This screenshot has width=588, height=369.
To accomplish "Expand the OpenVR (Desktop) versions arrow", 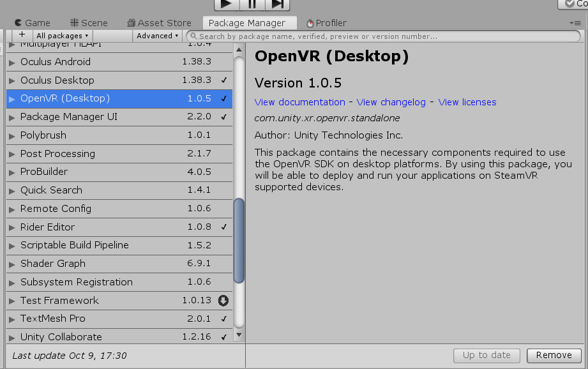I will click(12, 99).
